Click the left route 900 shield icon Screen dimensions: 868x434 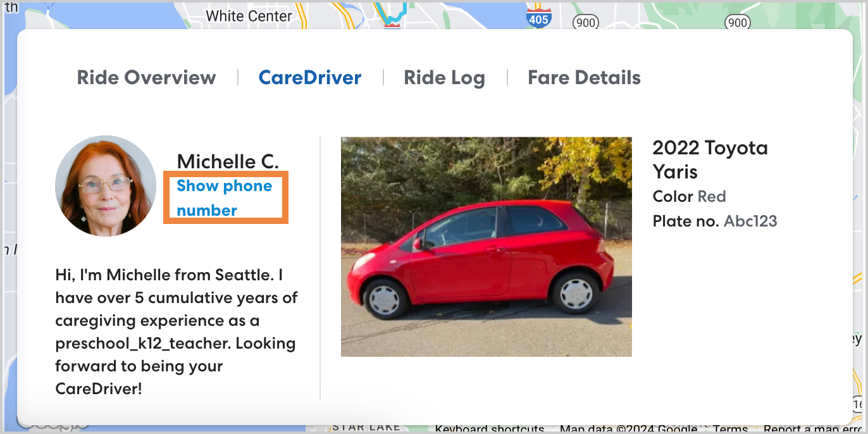(x=585, y=23)
